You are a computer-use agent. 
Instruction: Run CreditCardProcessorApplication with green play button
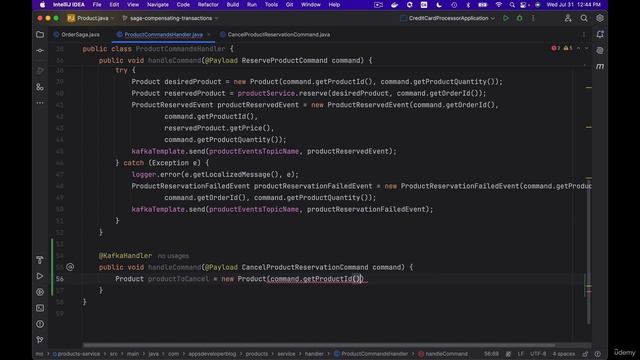[x=506, y=18]
